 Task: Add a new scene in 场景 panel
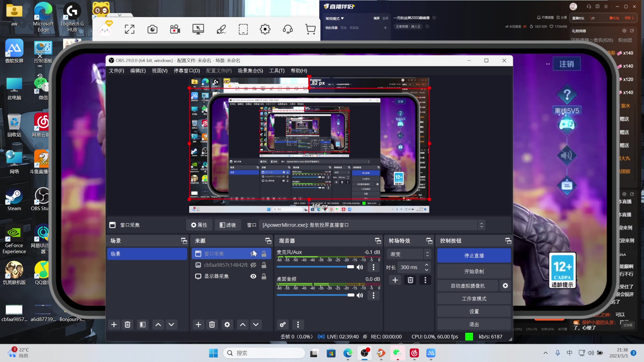[114, 324]
